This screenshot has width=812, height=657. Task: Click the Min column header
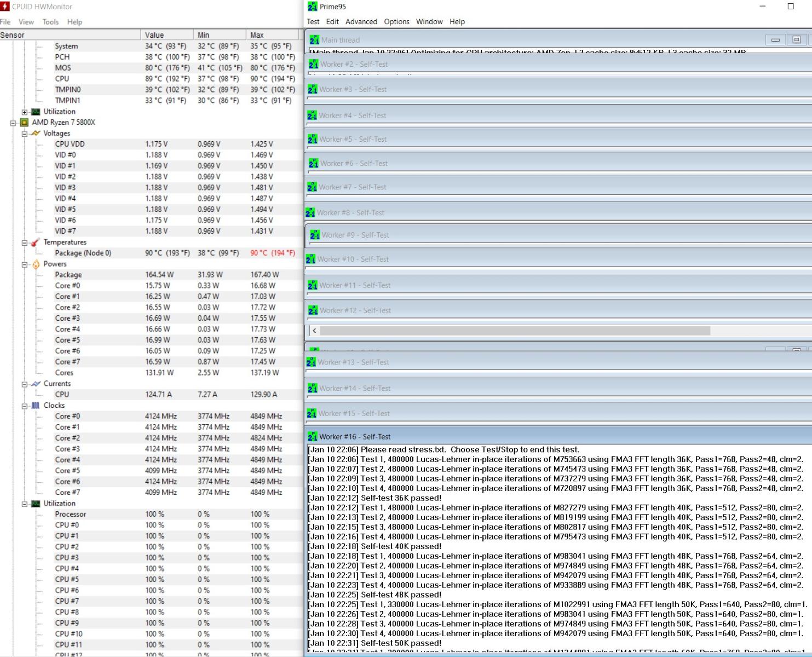220,35
